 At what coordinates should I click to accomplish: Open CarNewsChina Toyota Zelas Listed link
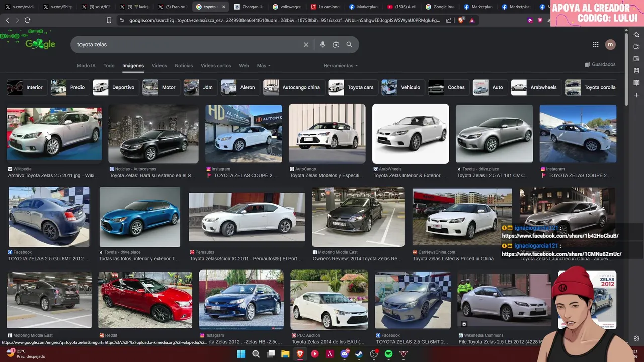(453, 259)
